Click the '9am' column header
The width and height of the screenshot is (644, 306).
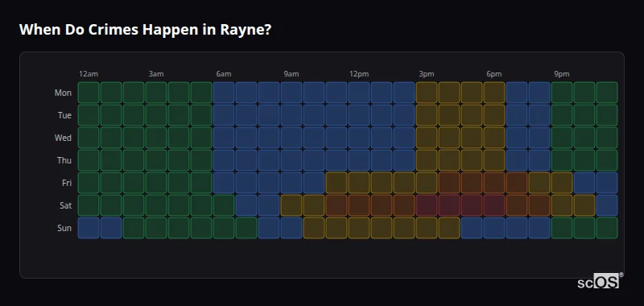[x=291, y=74]
